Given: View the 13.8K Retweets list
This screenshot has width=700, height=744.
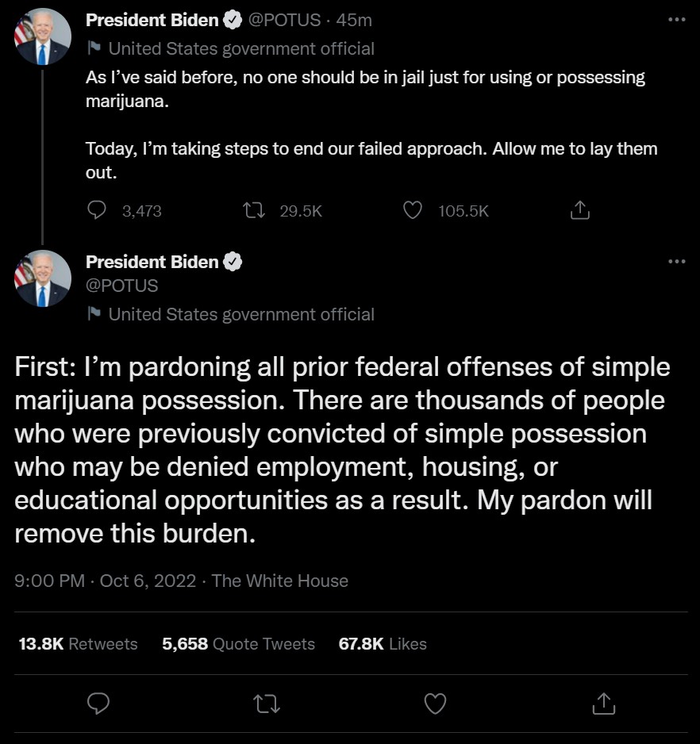Looking at the screenshot, I should pyautogui.click(x=78, y=644).
